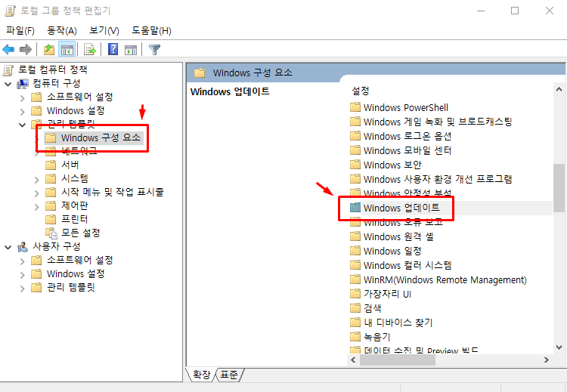Select Windows 업데이트 in settings list
This screenshot has width=567, height=392.
(401, 208)
